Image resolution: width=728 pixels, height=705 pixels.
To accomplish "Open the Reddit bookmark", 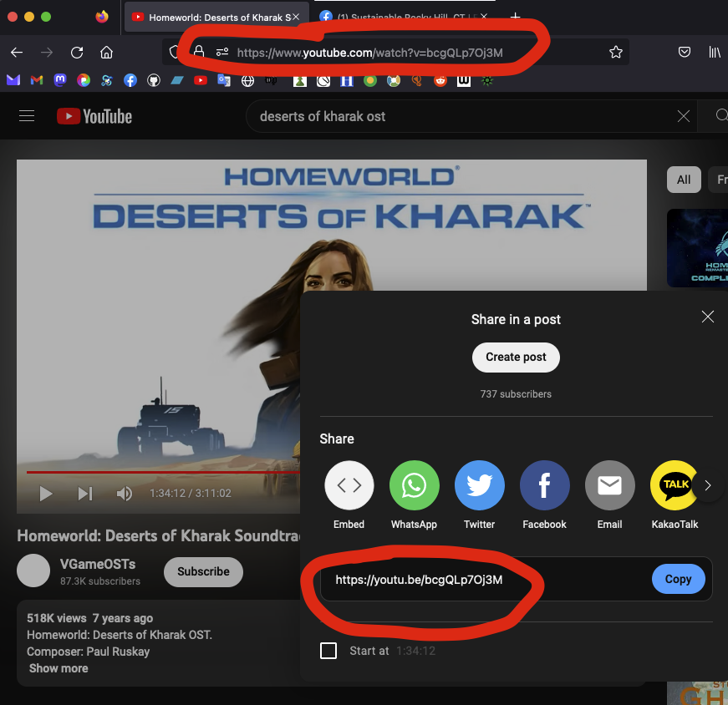I will (x=440, y=80).
